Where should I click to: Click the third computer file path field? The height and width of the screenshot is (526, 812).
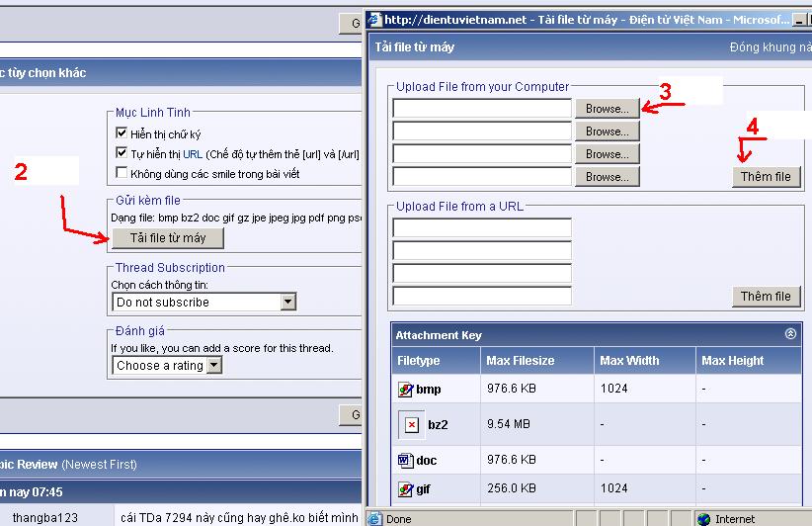[x=482, y=154]
